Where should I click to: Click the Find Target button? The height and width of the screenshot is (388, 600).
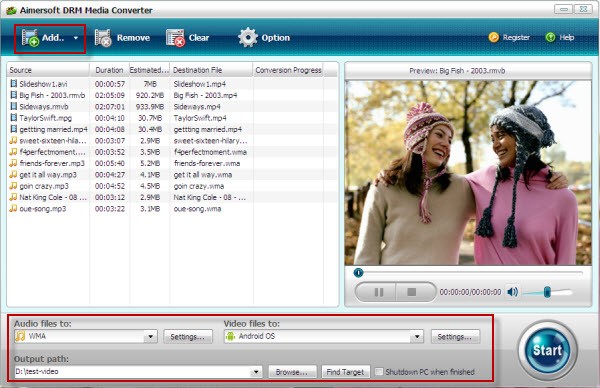coord(346,372)
